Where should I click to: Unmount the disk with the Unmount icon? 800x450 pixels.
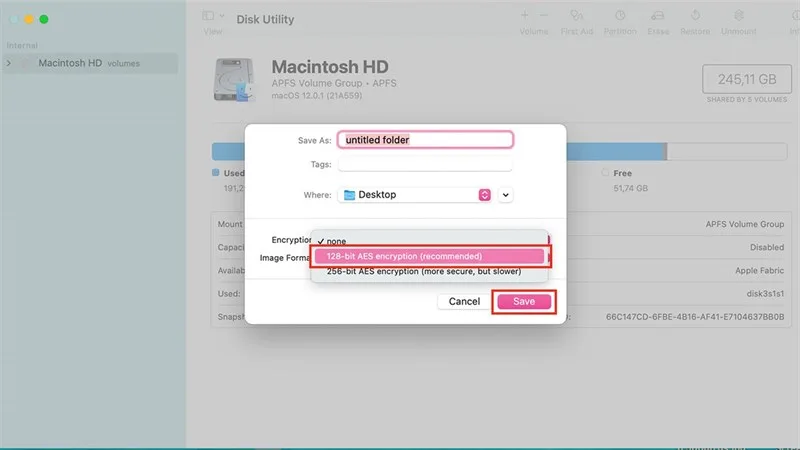point(738,16)
